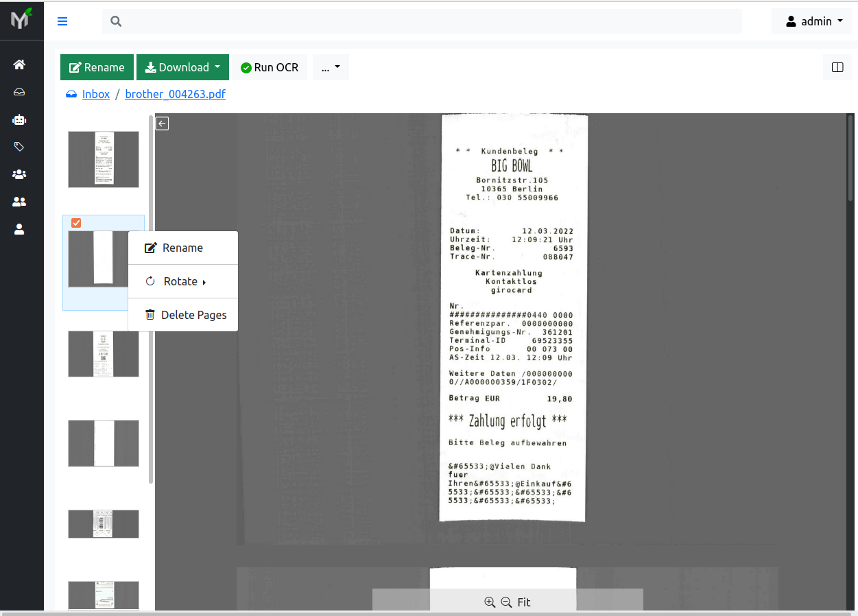Open the Tags sidebar icon
858x616 pixels.
coord(19,147)
